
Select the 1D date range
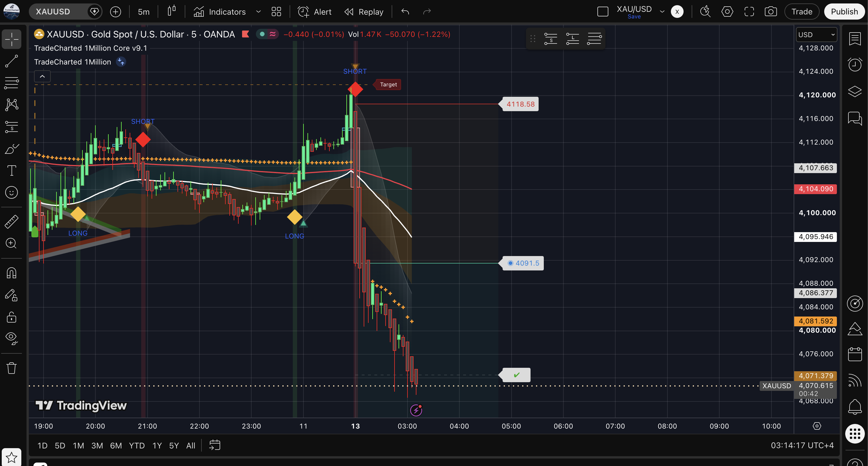pos(42,446)
